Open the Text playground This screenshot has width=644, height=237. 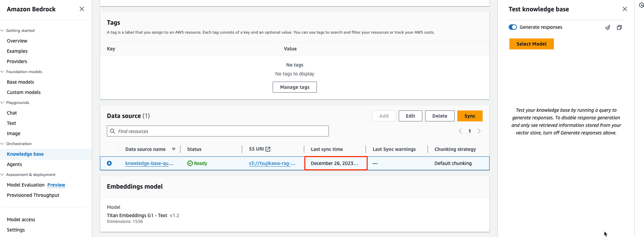point(12,123)
